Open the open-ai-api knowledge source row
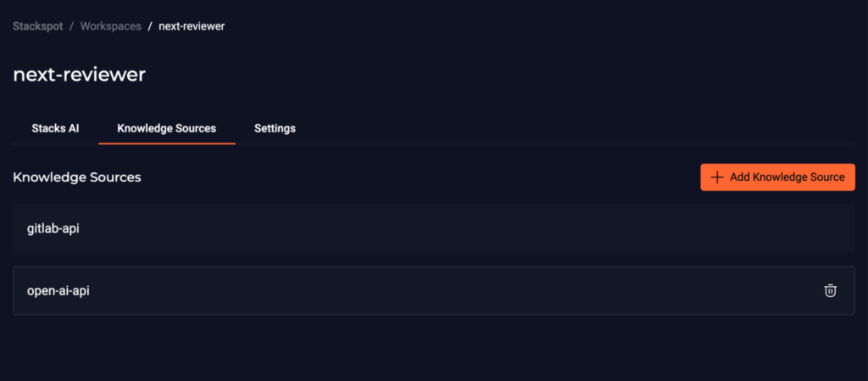Viewport: 868px width, 381px height. coord(433,291)
